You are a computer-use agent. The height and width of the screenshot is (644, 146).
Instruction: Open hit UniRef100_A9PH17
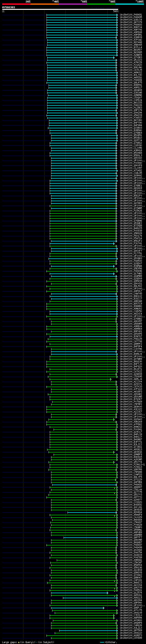point(131,291)
